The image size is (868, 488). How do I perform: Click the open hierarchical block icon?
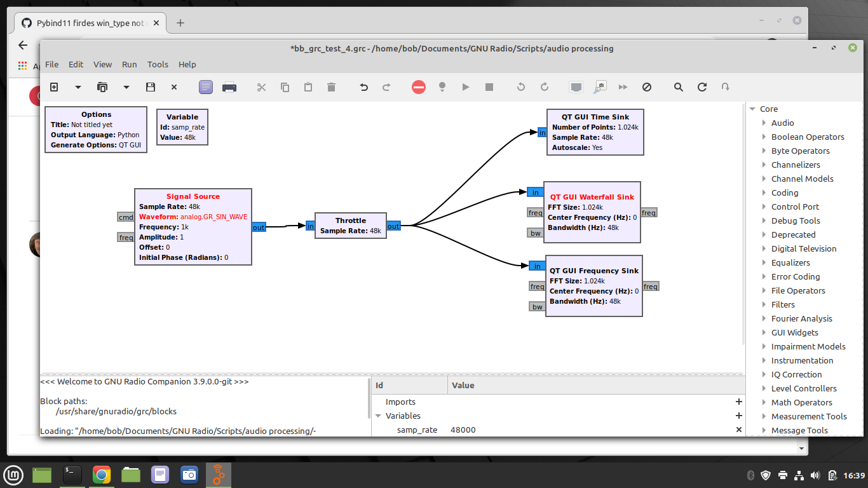point(726,87)
